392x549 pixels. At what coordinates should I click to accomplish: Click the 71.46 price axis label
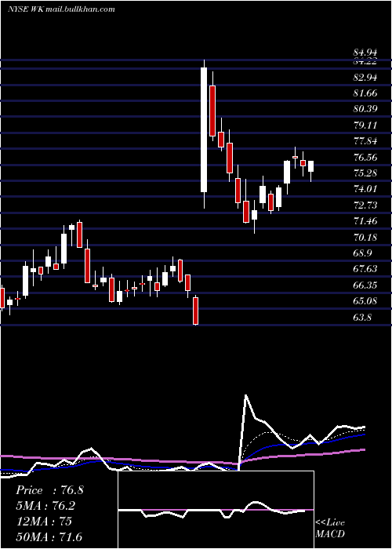365,221
